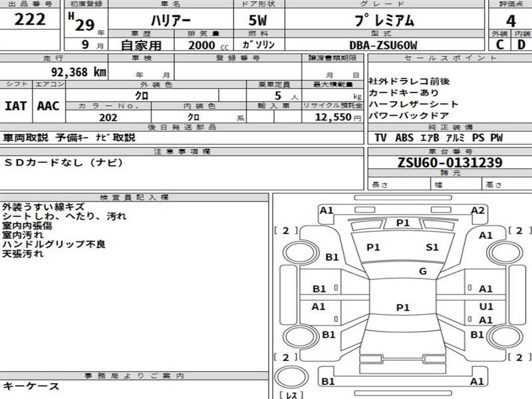This screenshot has width=532, height=399.
Task: Click the lot number 222
Action: (x=29, y=19)
